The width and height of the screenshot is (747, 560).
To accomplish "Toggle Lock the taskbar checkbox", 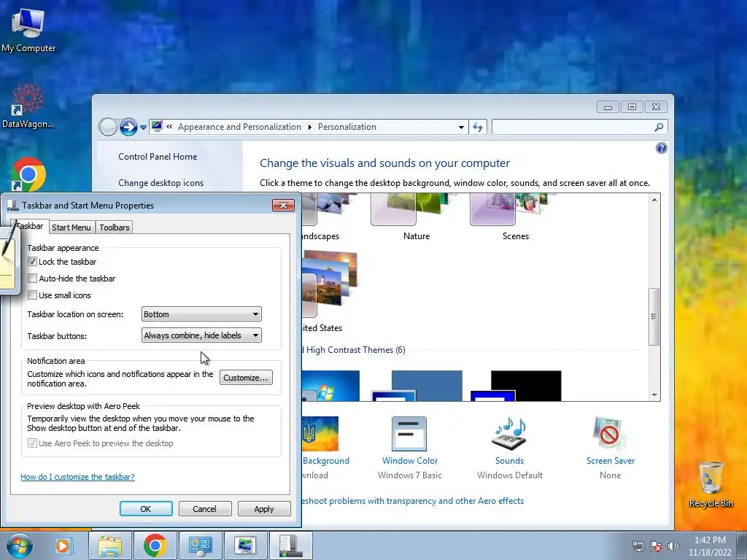I will tap(32, 262).
